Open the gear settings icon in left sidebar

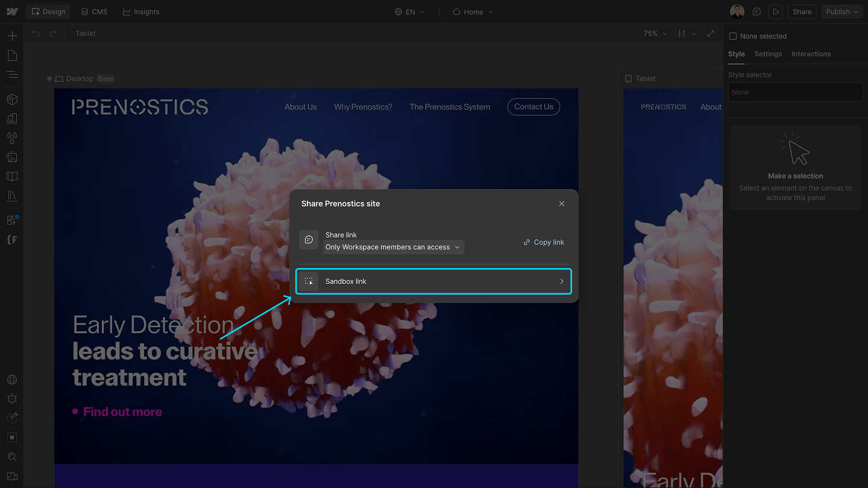(12, 399)
